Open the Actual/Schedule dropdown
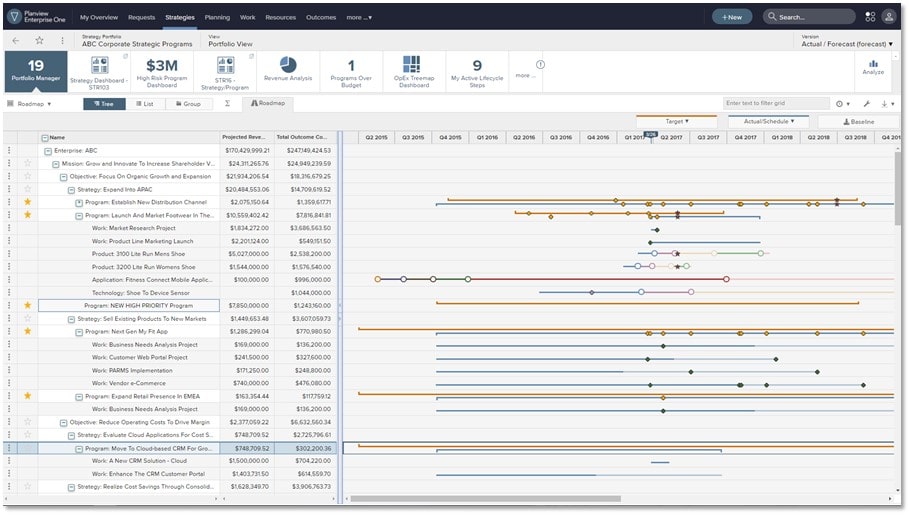 point(769,122)
